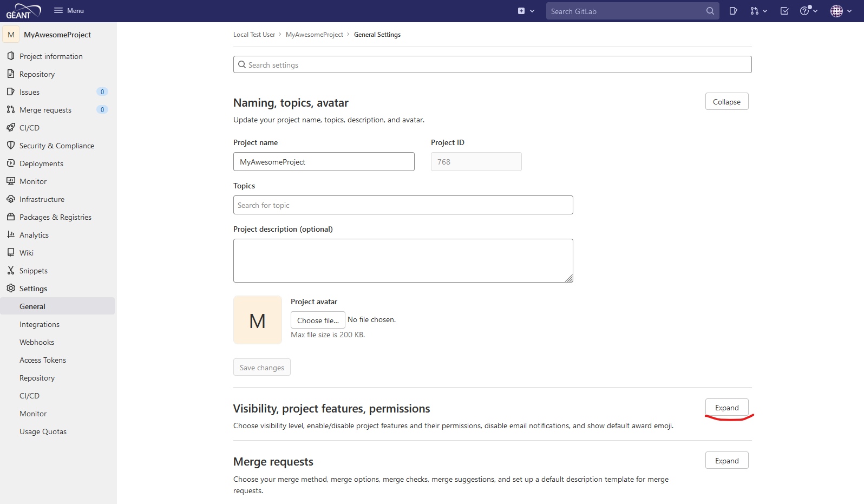Open the Help dropdown
The height and width of the screenshot is (504, 864).
coord(809,11)
